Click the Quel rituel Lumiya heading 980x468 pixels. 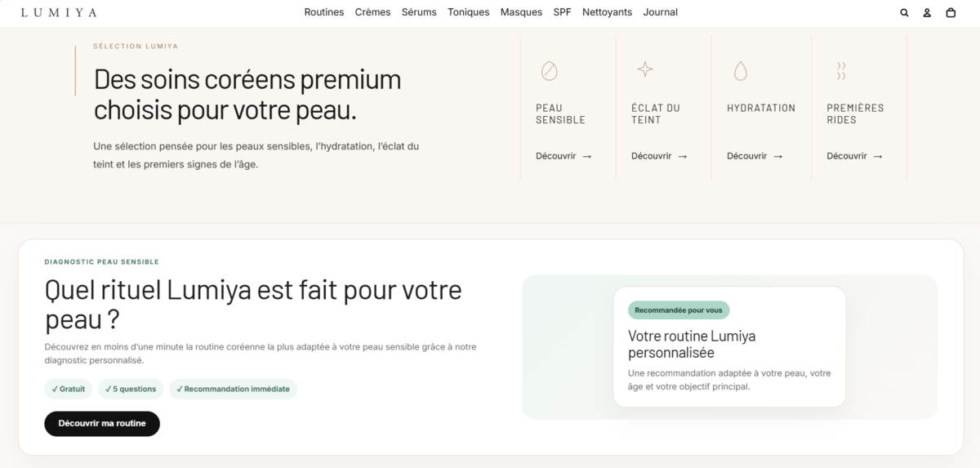pyautogui.click(x=253, y=303)
